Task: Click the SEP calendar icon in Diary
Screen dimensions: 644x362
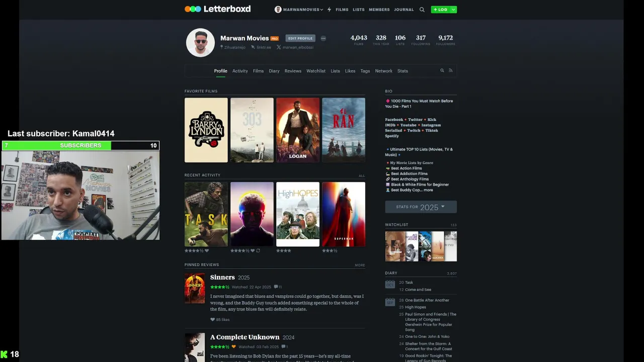Action: (390, 302)
